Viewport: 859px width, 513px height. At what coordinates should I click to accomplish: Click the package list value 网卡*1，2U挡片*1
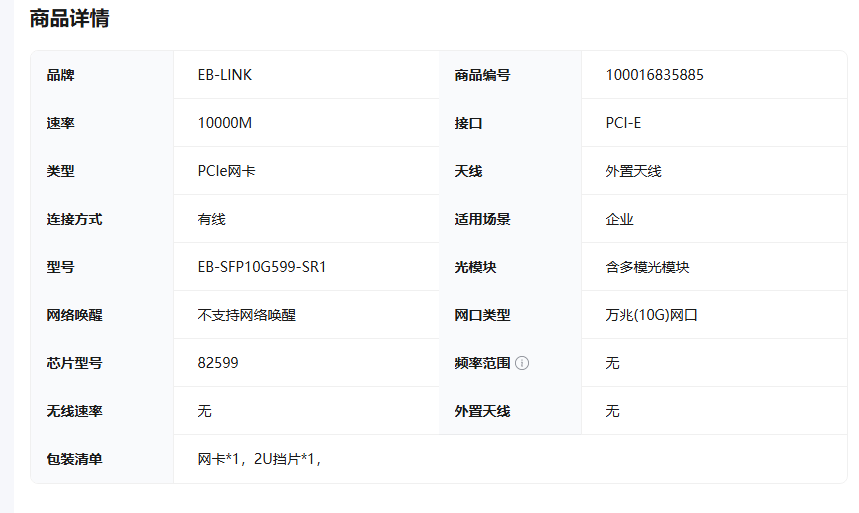click(x=259, y=459)
